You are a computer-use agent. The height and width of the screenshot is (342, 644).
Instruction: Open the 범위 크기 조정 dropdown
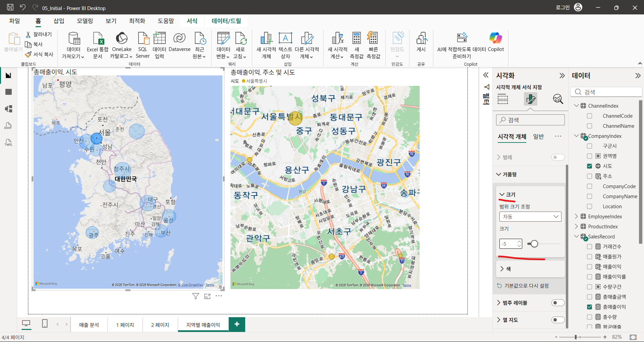pos(530,217)
